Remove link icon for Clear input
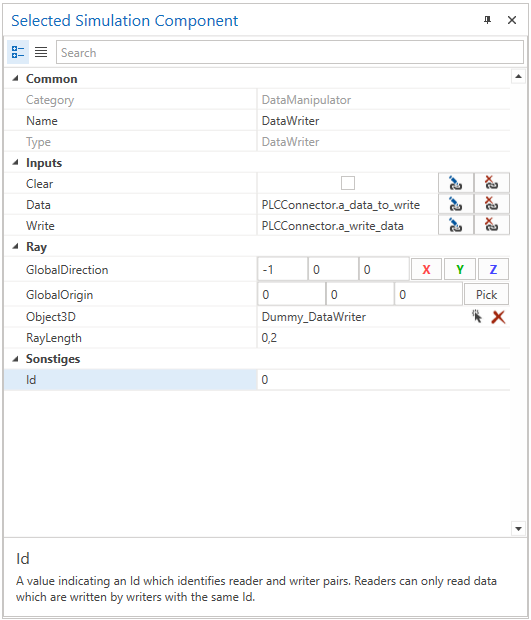Image resolution: width=531 pixels, height=620 pixels. point(492,183)
